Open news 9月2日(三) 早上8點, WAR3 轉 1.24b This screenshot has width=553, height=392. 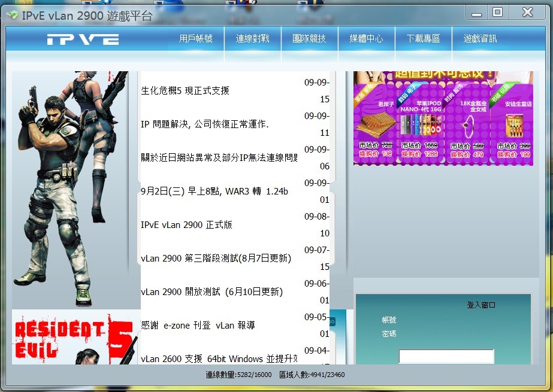pos(214,192)
